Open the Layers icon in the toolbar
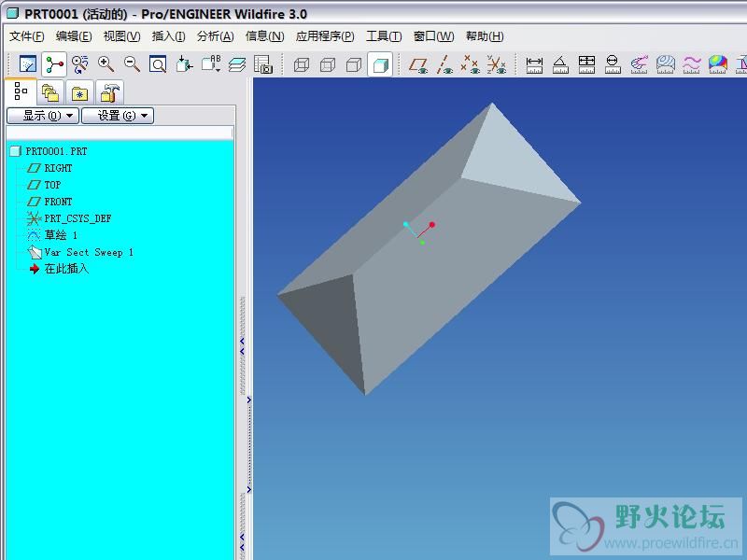Viewport: 747px width, 560px height. (237, 64)
